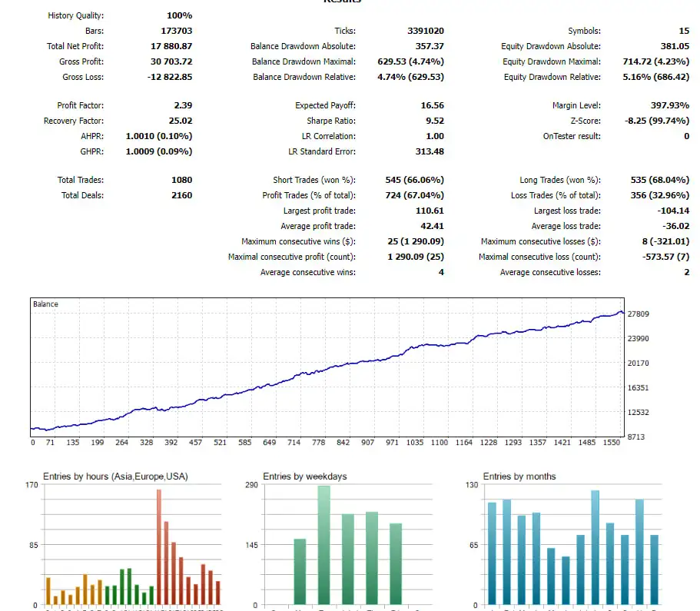Select the Ticks value 3391020
This screenshot has height=611, width=700.
click(425, 31)
